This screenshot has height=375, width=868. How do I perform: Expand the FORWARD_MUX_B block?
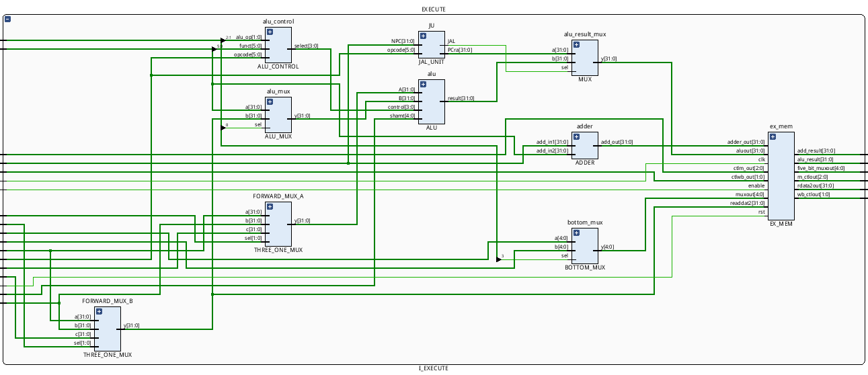99,311
